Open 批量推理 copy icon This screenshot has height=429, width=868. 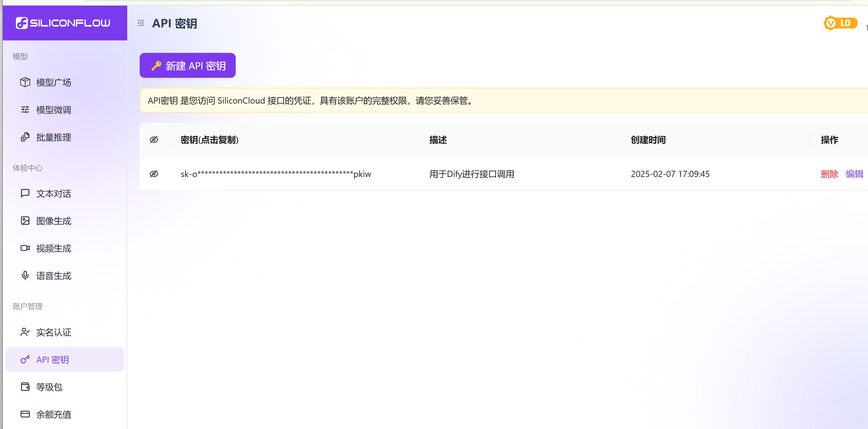tap(25, 137)
